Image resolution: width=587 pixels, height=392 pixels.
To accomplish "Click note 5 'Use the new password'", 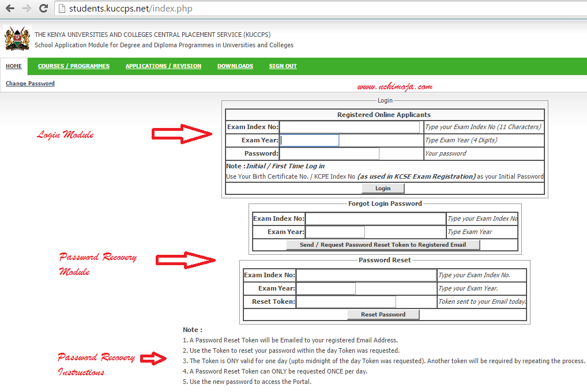I will (247, 382).
